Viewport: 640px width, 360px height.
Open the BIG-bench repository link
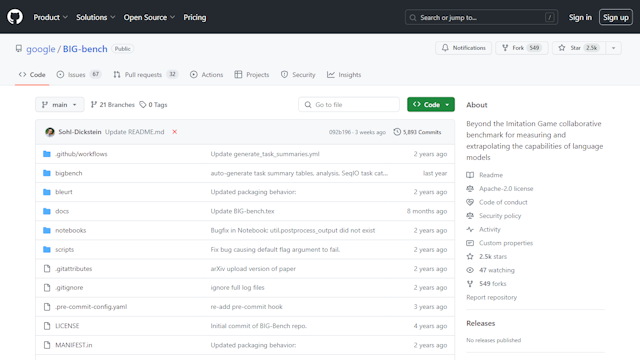click(x=85, y=49)
